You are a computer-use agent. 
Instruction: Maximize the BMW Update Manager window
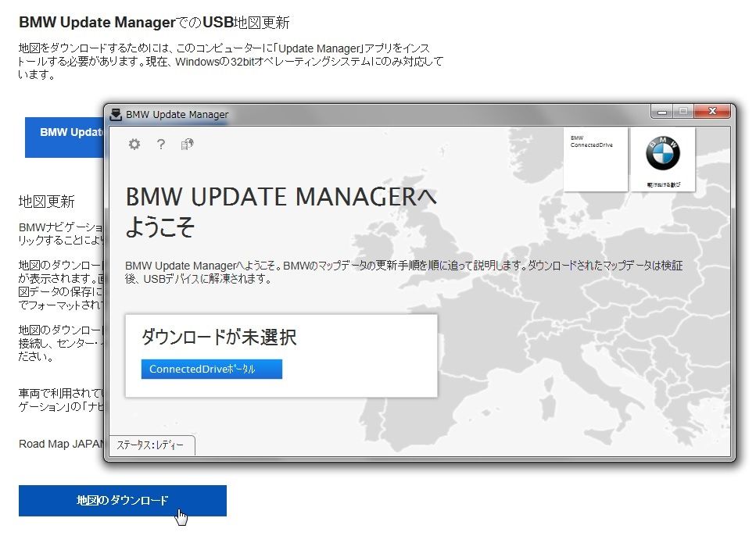683,112
